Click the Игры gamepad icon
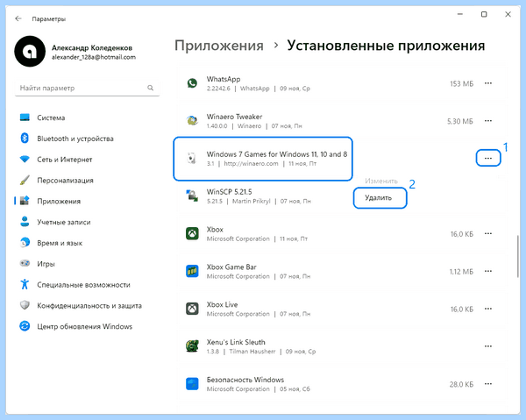 pyautogui.click(x=25, y=263)
